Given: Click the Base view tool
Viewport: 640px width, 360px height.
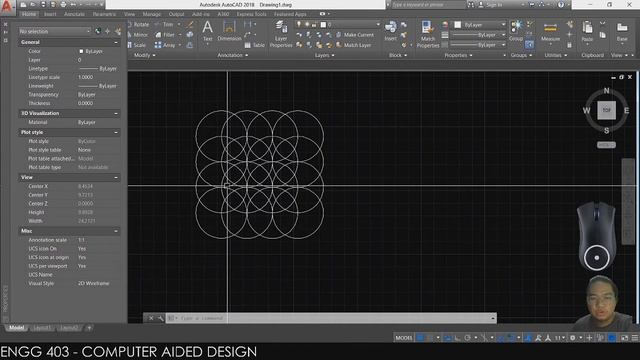Looking at the screenshot, I should point(622,32).
